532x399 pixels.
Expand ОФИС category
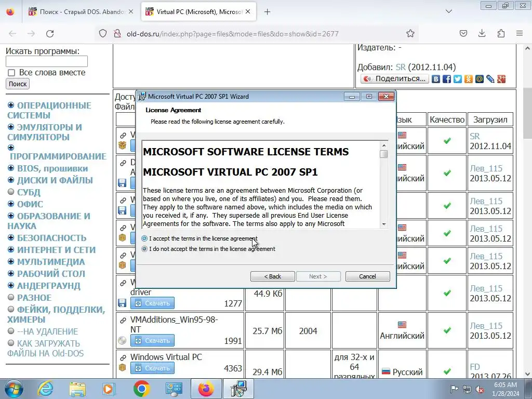click(11, 204)
